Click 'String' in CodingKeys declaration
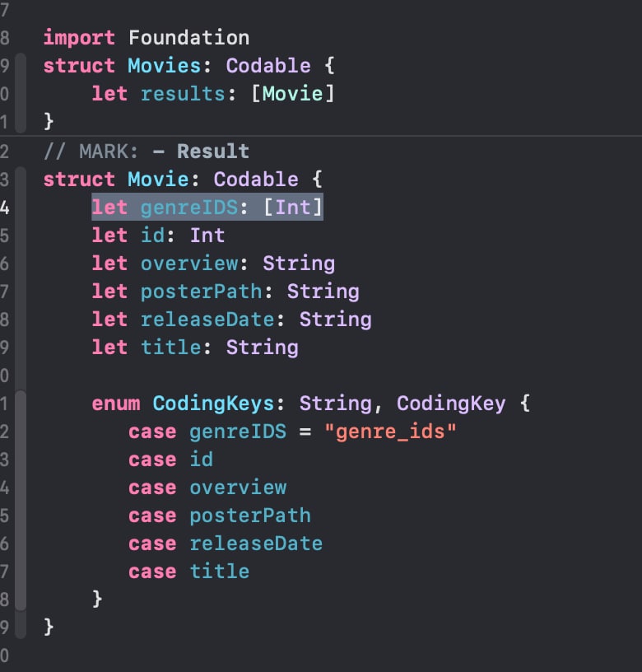 pos(335,404)
